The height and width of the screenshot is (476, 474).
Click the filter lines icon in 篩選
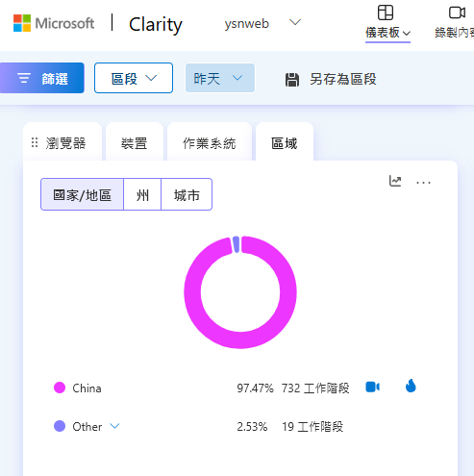pos(24,78)
